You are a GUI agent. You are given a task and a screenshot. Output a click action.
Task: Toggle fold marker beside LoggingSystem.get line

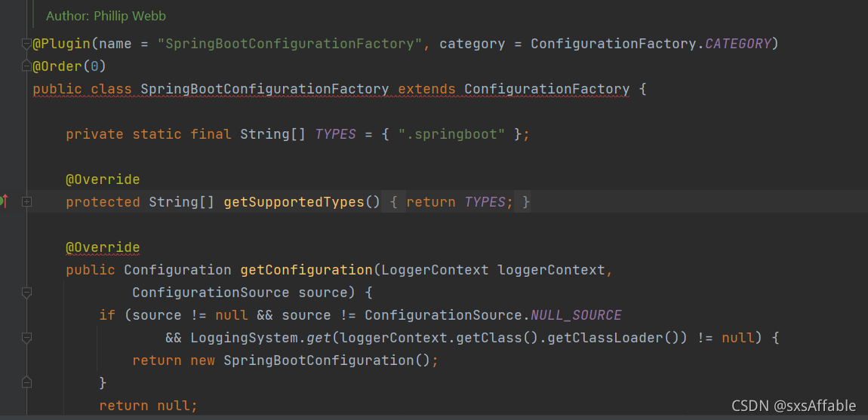tap(26, 338)
